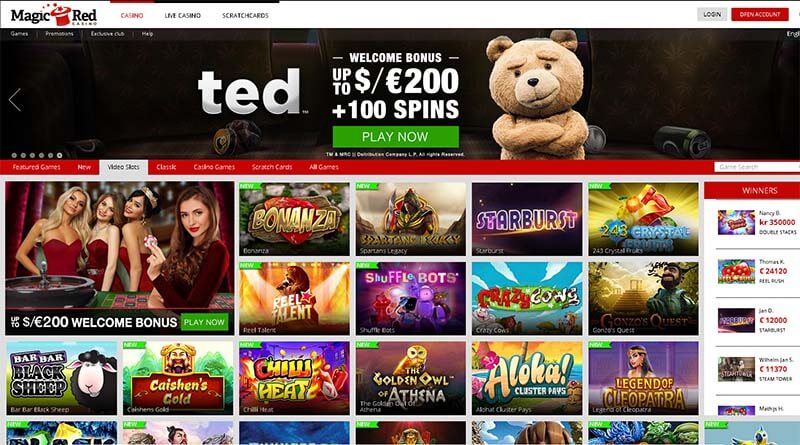This screenshot has height=445, width=800.
Task: Select the third carousel dot indicator
Action: click(x=33, y=155)
